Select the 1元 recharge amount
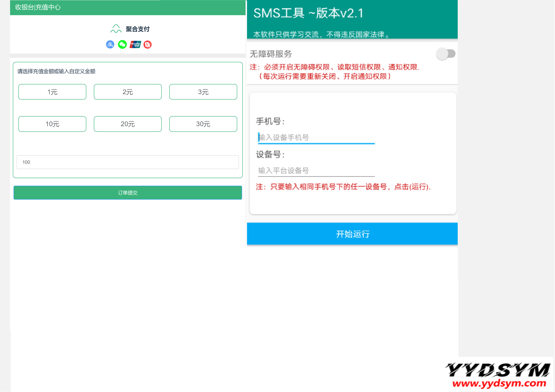The width and height of the screenshot is (555, 392). tap(52, 92)
